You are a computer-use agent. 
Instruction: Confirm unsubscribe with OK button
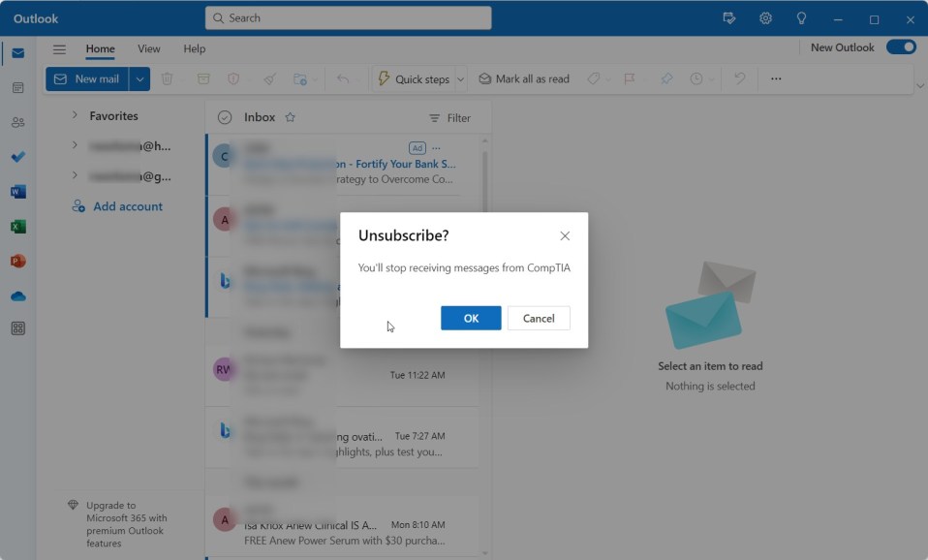471,318
